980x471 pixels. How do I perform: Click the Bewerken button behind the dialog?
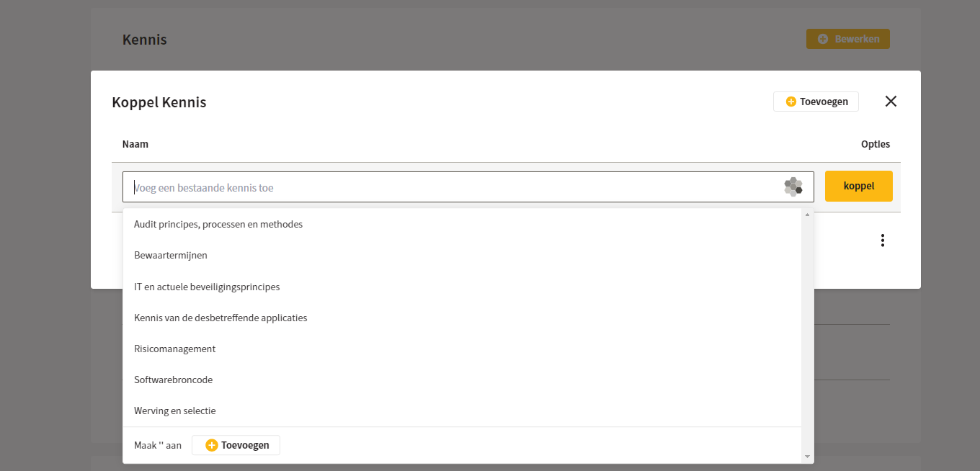click(848, 39)
